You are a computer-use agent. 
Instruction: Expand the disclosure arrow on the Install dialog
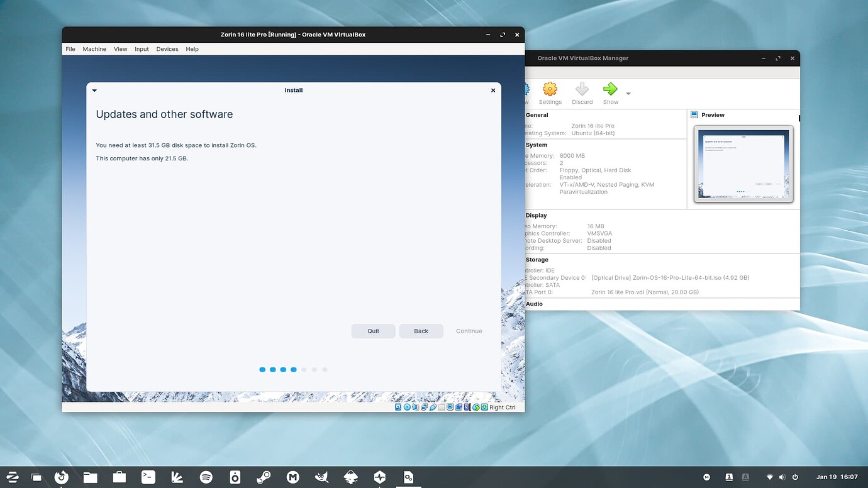pos(94,90)
